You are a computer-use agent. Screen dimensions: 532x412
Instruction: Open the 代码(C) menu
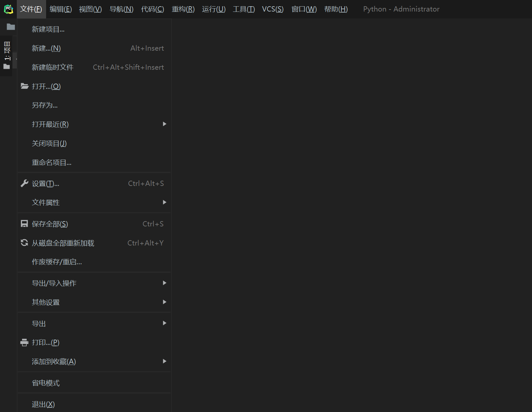click(152, 9)
